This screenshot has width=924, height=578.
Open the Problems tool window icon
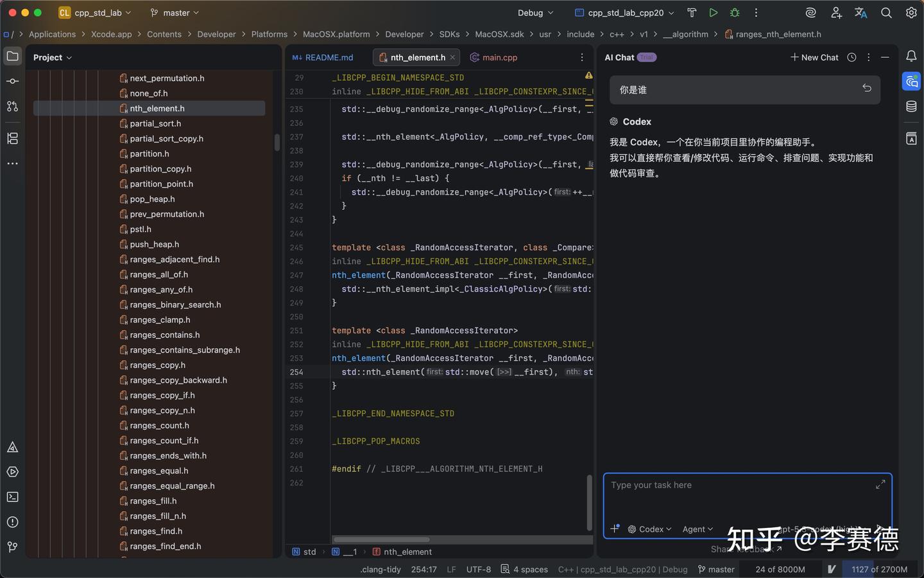(12, 522)
